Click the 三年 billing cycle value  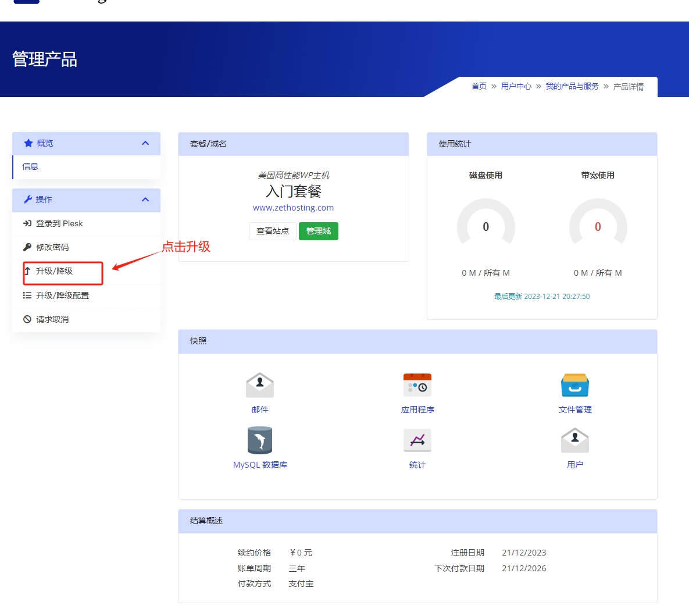(x=297, y=568)
